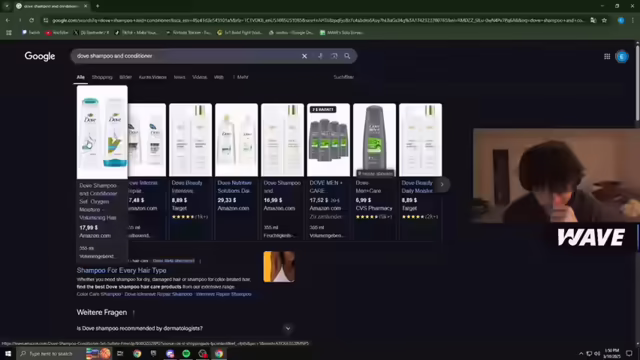640x360 pixels.
Task: Clear the search box with the X icon
Action: [x=304, y=56]
